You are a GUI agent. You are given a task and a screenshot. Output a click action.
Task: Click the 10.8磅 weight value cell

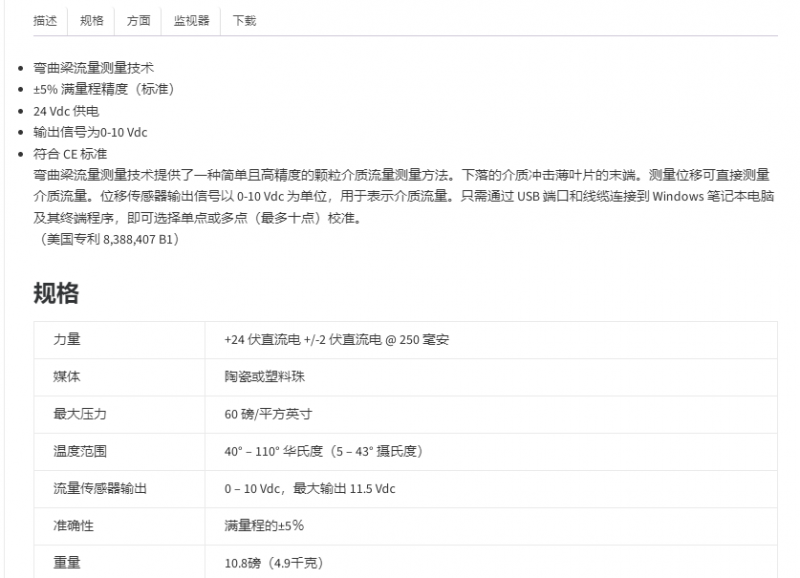(x=273, y=563)
